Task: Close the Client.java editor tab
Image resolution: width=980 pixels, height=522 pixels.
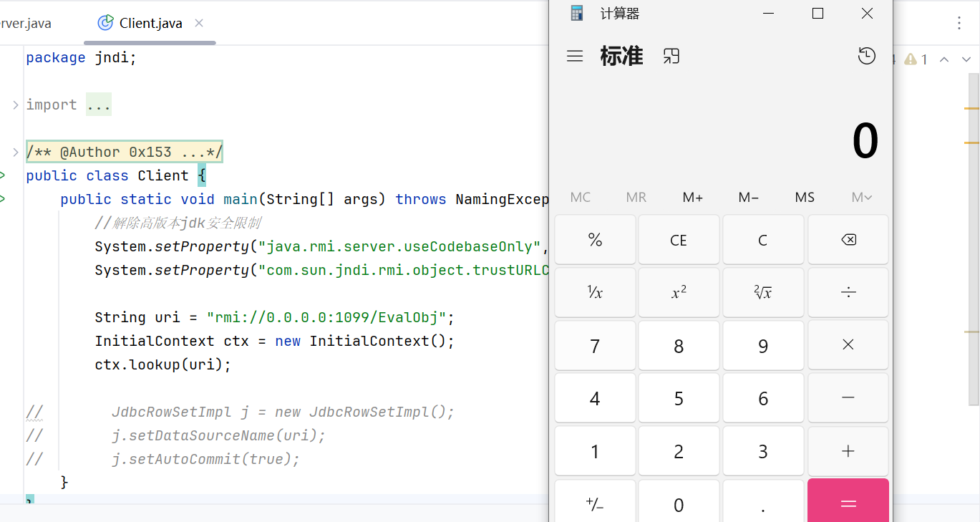Action: [x=199, y=23]
